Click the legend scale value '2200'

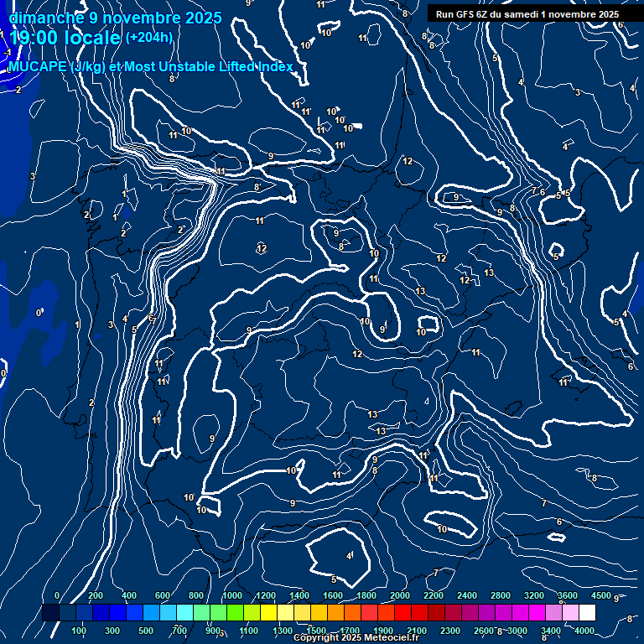(434, 595)
